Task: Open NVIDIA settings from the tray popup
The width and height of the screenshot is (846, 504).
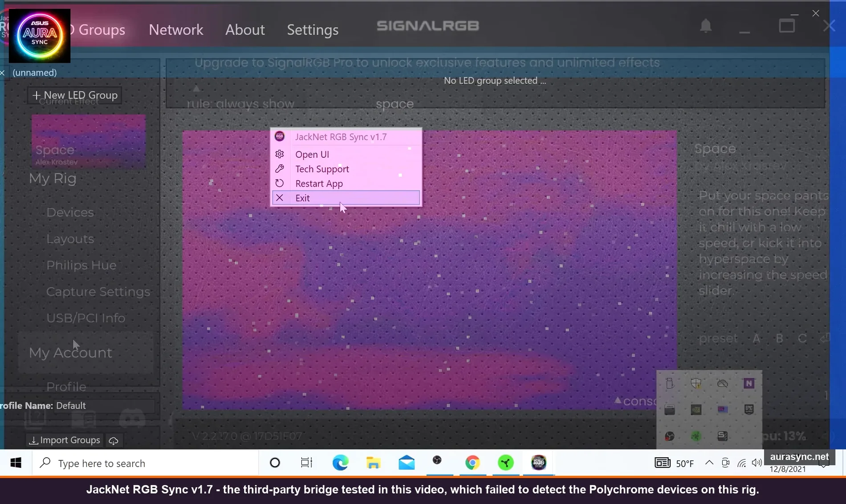Action: [x=696, y=410]
